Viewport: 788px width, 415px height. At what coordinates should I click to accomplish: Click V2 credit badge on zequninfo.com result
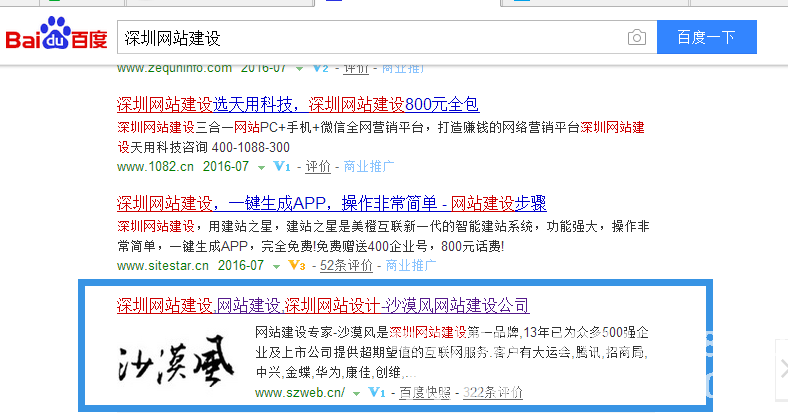pos(320,68)
